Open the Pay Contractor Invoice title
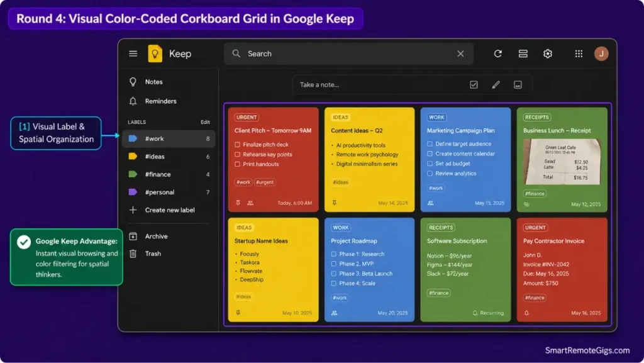The height and width of the screenshot is (363, 644). 553,241
